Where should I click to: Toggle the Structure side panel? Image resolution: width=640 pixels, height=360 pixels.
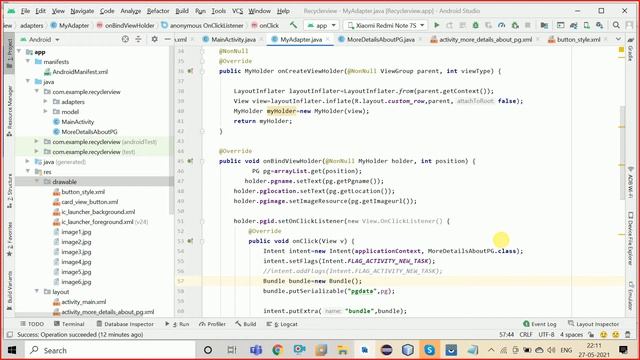click(9, 191)
